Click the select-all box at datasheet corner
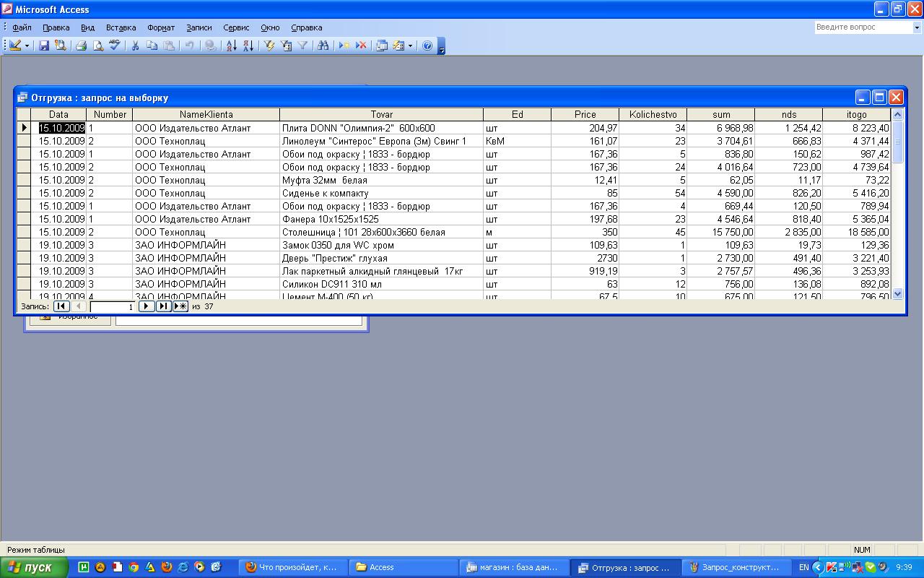 click(x=24, y=114)
